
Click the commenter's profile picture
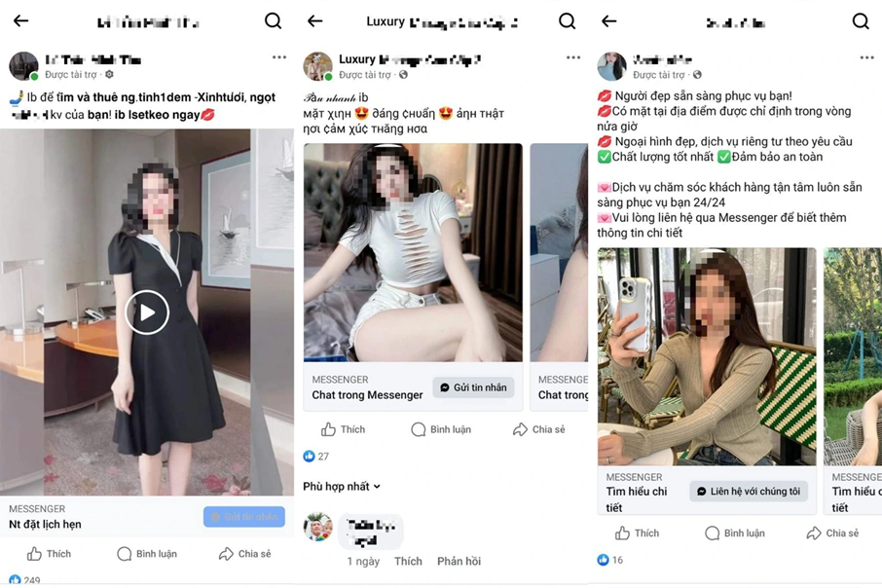point(317,527)
